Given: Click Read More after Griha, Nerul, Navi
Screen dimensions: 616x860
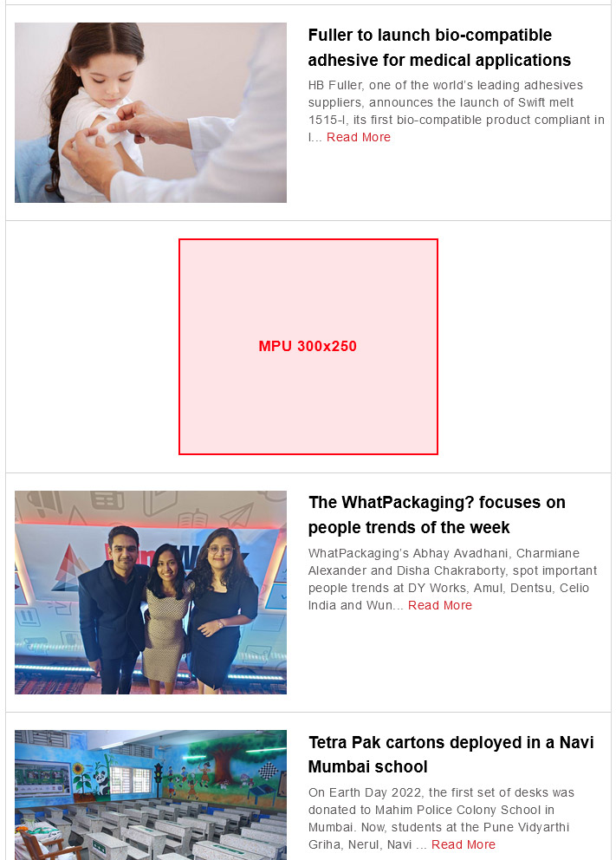Looking at the screenshot, I should pyautogui.click(x=464, y=844).
